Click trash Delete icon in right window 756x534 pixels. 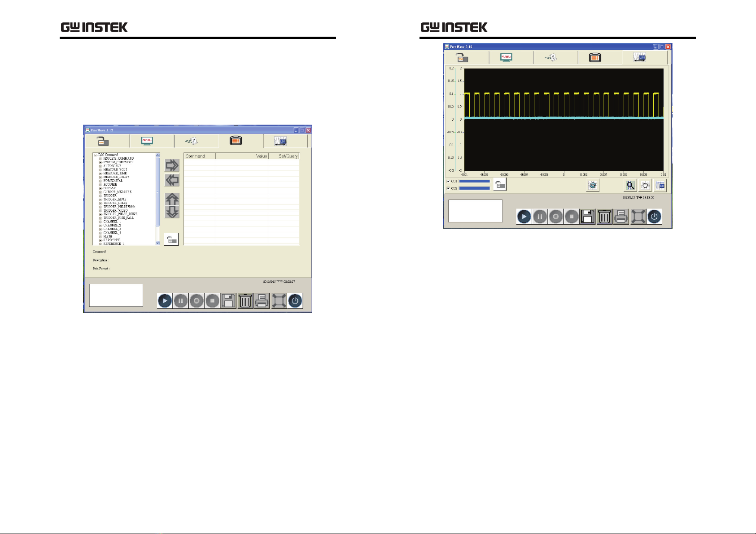pos(604,217)
